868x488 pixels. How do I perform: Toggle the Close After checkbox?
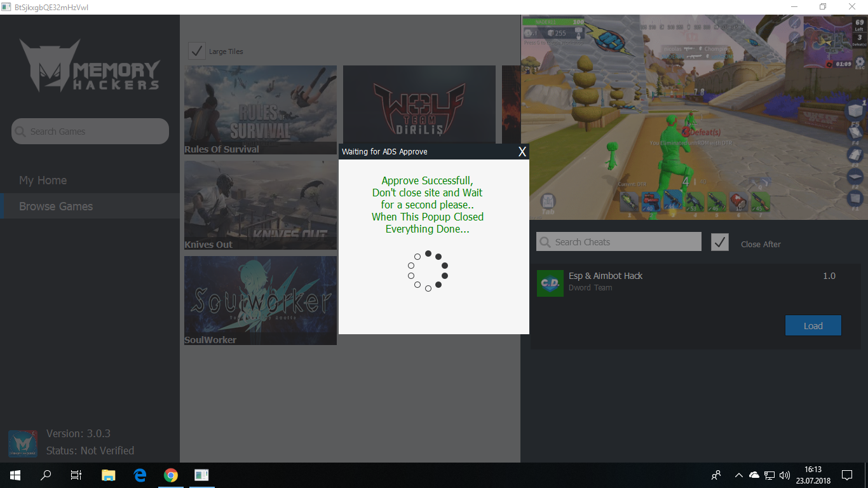tap(720, 242)
